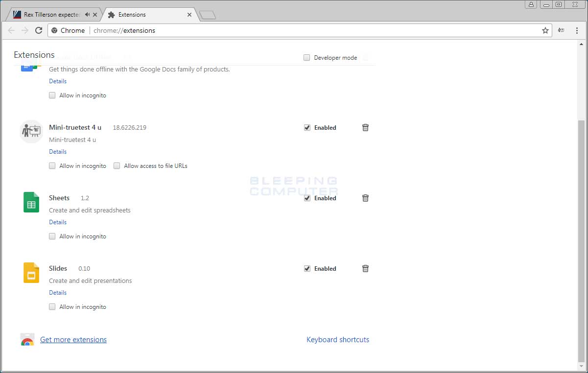The width and height of the screenshot is (588, 373).
Task: Toggle Allow in incognito for Google Docs Offline
Action: 52,95
